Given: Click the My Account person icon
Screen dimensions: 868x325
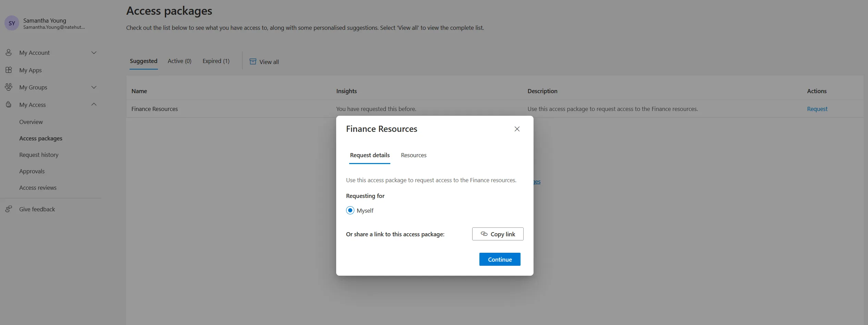Looking at the screenshot, I should (x=9, y=52).
